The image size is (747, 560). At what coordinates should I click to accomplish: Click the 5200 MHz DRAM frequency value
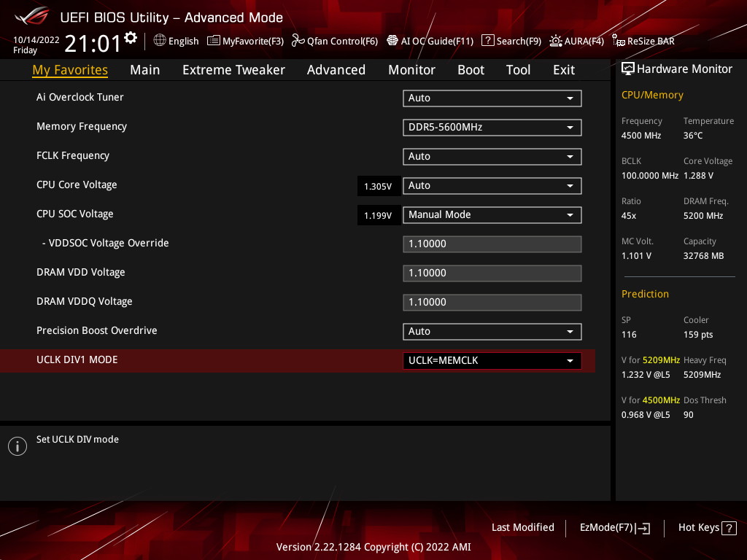[703, 216]
